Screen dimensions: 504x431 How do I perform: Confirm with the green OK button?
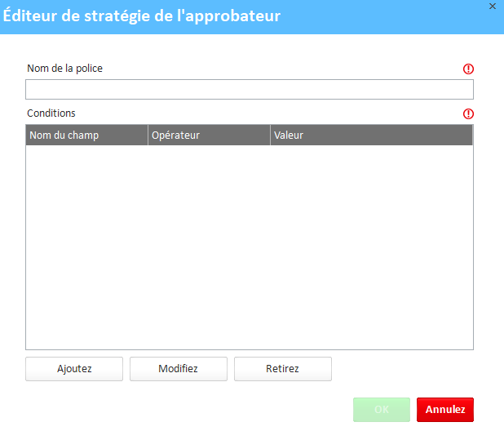coord(381,410)
